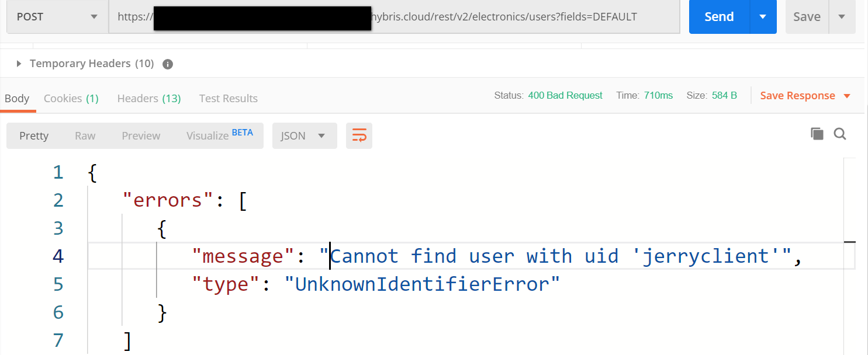This screenshot has width=868, height=355.
Task: Click the 'jerryclient' text in message
Action: (x=707, y=256)
